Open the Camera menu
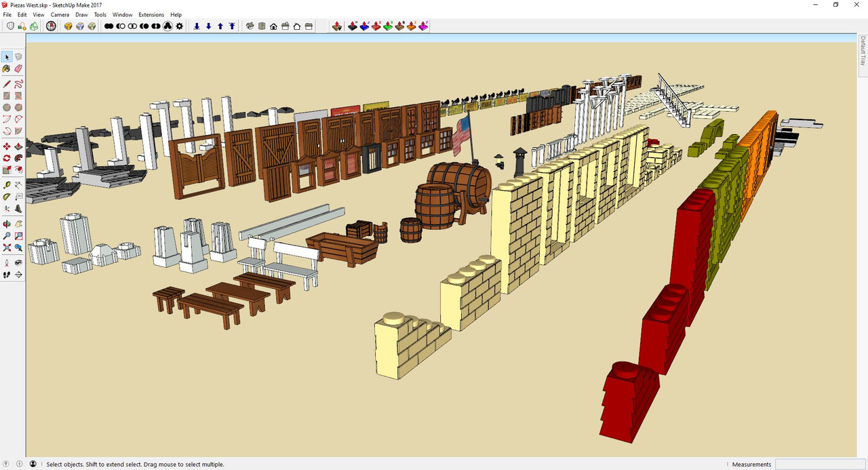 [x=60, y=14]
